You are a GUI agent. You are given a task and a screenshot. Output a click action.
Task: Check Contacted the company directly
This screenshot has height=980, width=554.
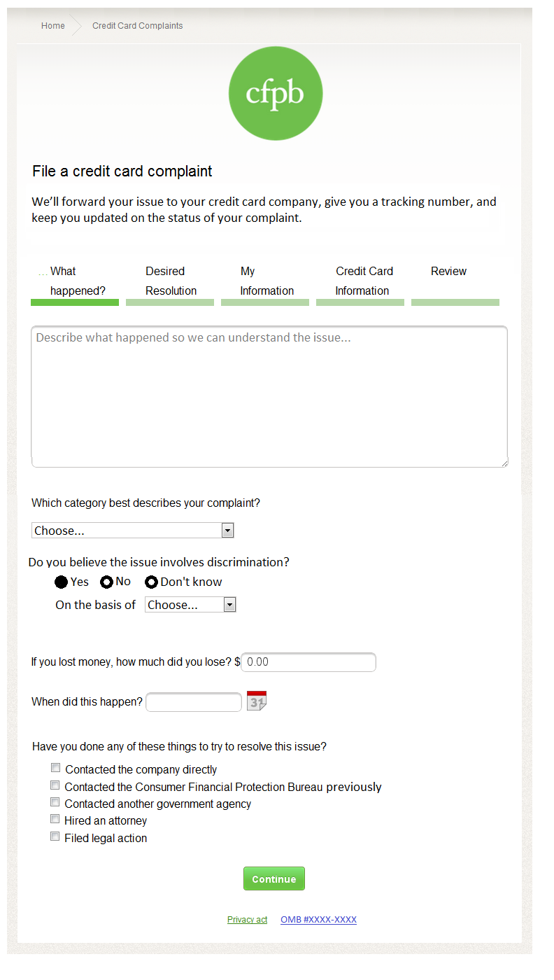click(x=55, y=768)
